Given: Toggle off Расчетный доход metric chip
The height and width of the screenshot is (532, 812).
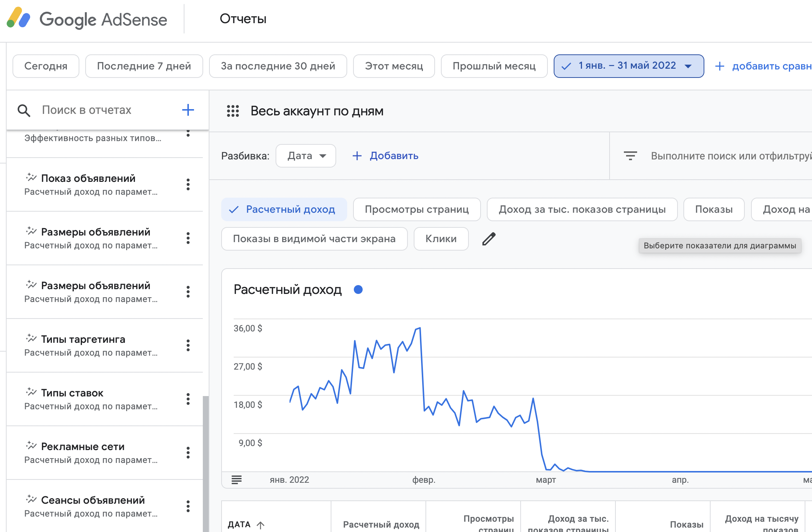Looking at the screenshot, I should click(x=284, y=209).
